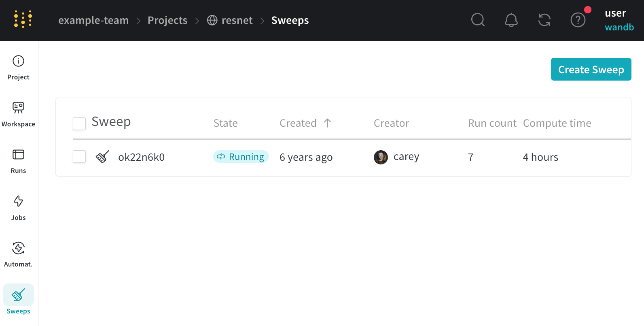Open Automations in the sidebar
The image size is (644, 326).
coord(18,255)
